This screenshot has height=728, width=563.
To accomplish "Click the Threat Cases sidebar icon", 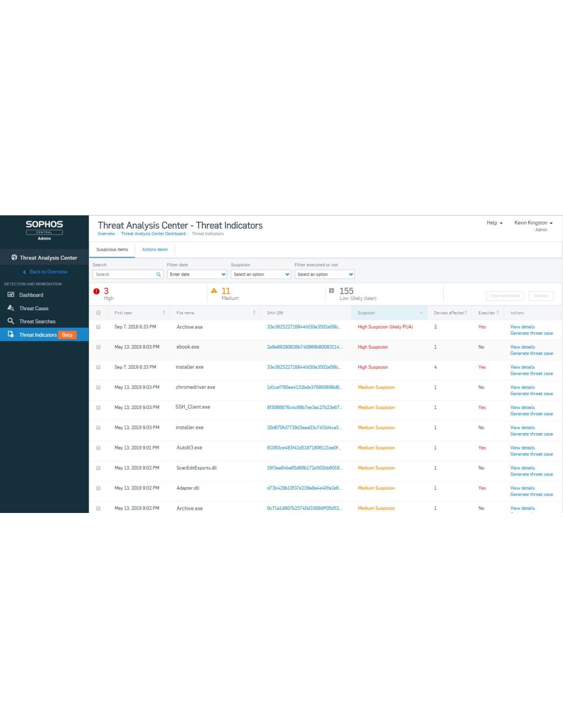I will click(11, 308).
